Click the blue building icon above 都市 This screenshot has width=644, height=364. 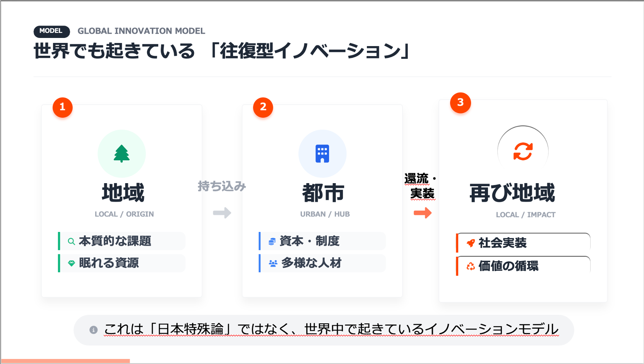pos(322,154)
